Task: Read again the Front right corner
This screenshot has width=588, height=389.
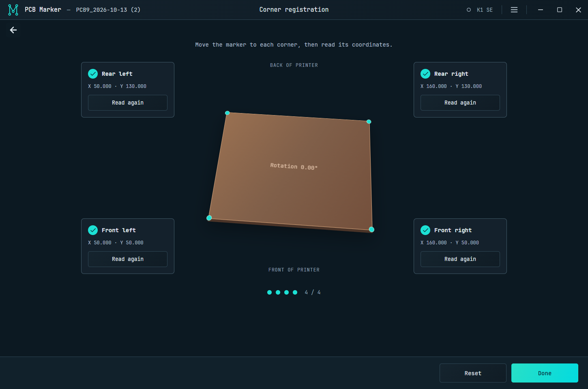Action: (460, 259)
